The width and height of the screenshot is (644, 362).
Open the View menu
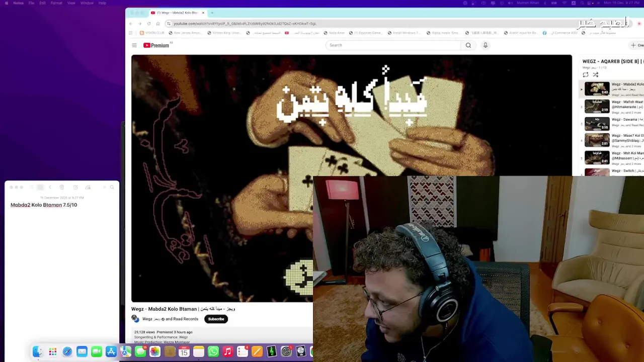71,3
